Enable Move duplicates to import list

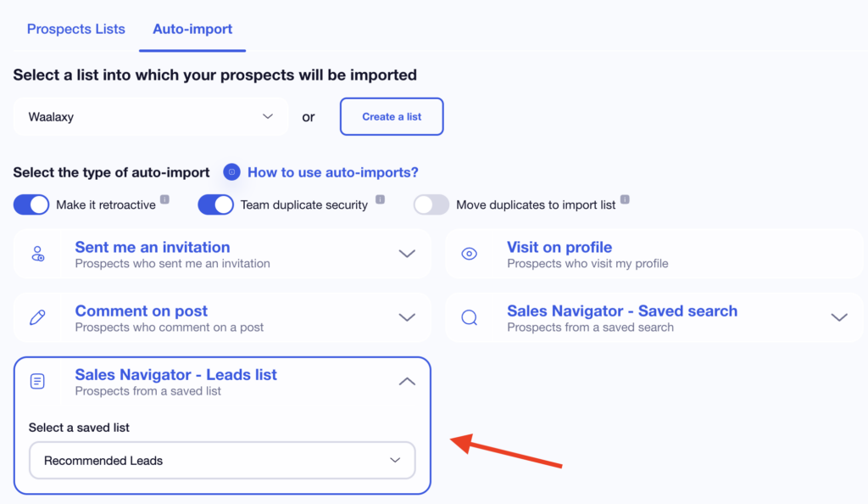(431, 204)
